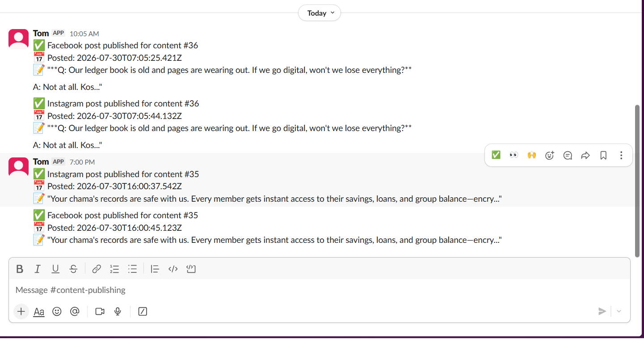The height and width of the screenshot is (339, 644).
Task: Click 'Posted: 2026-07-30T16:00:45.123Z' line
Action: [114, 227]
